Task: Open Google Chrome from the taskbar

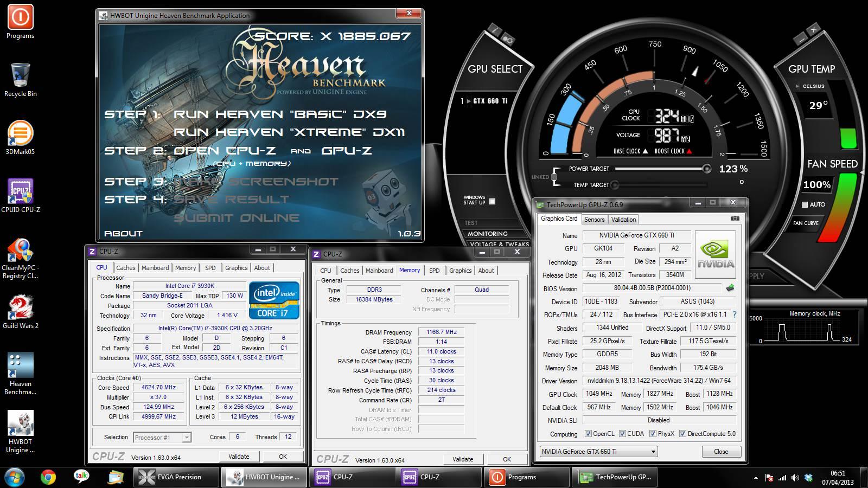Action: 48,477
